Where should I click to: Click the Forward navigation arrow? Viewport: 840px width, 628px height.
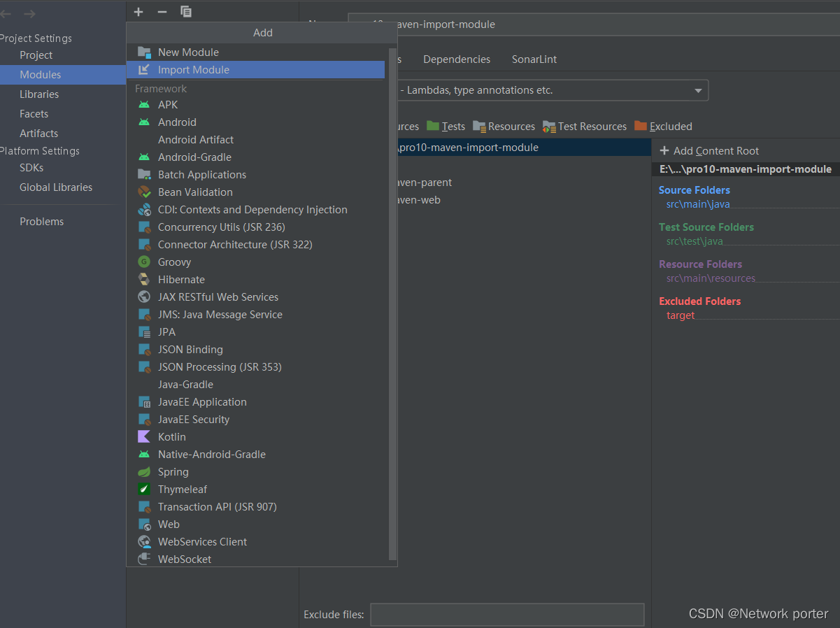[x=29, y=14]
